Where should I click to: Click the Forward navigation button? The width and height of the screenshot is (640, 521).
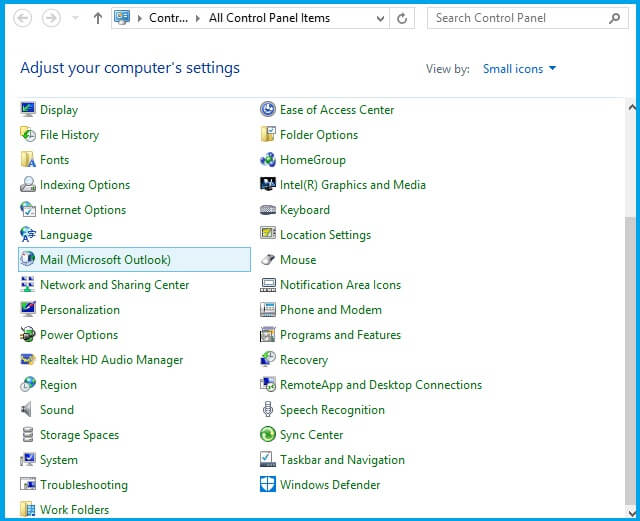coord(51,18)
